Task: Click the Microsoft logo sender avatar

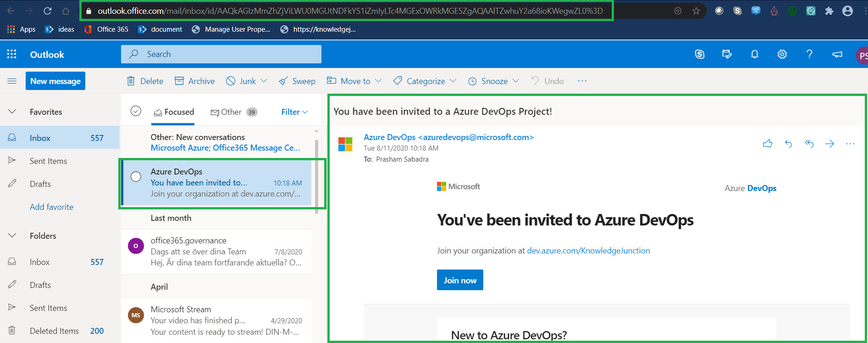Action: 345,144
